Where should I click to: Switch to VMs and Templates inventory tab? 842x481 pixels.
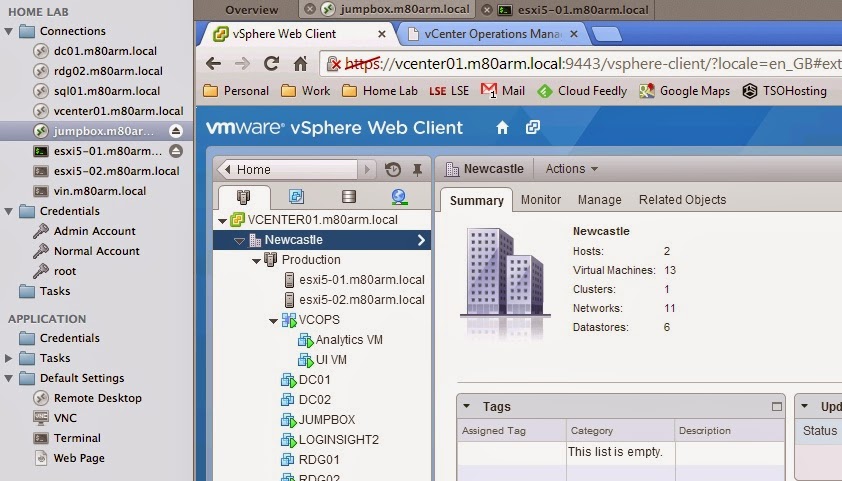point(296,196)
